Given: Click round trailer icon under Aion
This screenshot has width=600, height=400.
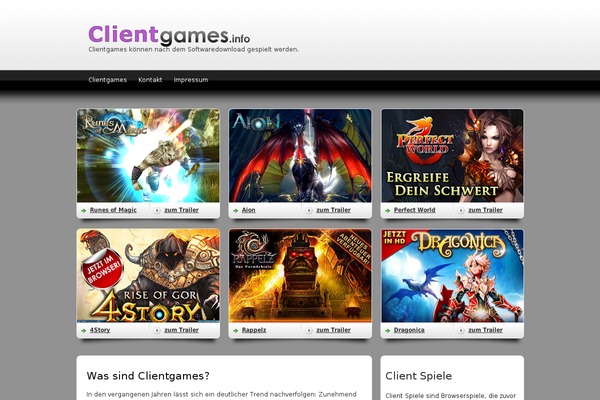Looking at the screenshot, I should click(x=309, y=211).
